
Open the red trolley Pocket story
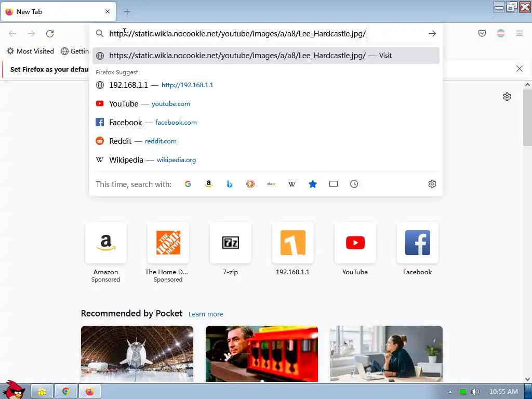[262, 354]
